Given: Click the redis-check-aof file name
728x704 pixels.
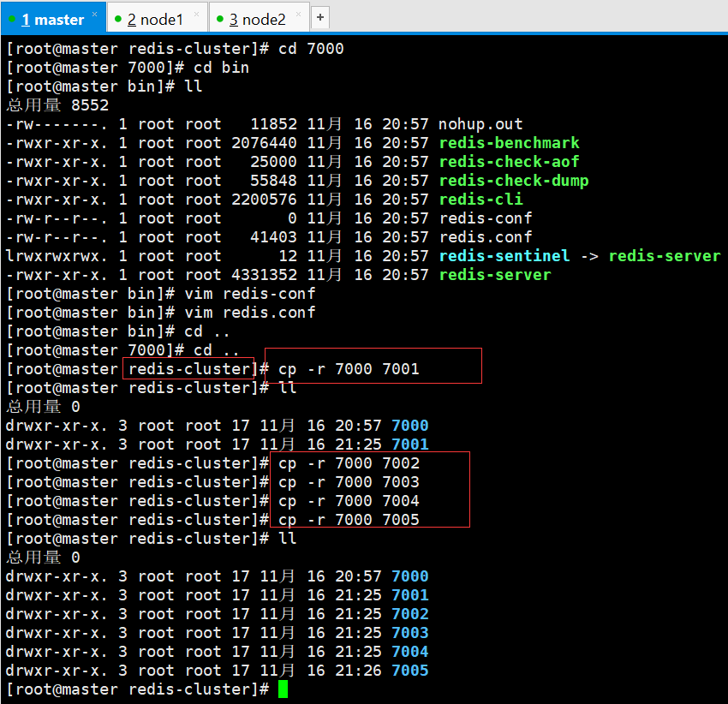Looking at the screenshot, I should [509, 162].
